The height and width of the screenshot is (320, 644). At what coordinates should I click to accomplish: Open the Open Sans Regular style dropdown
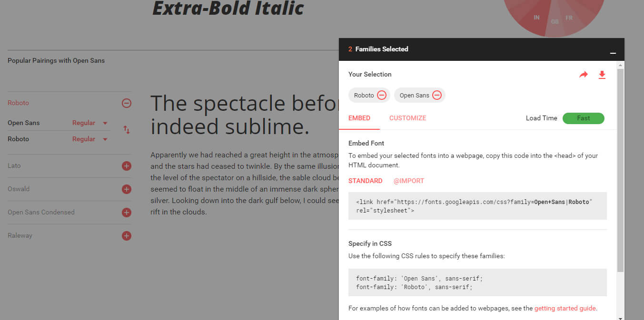point(90,123)
